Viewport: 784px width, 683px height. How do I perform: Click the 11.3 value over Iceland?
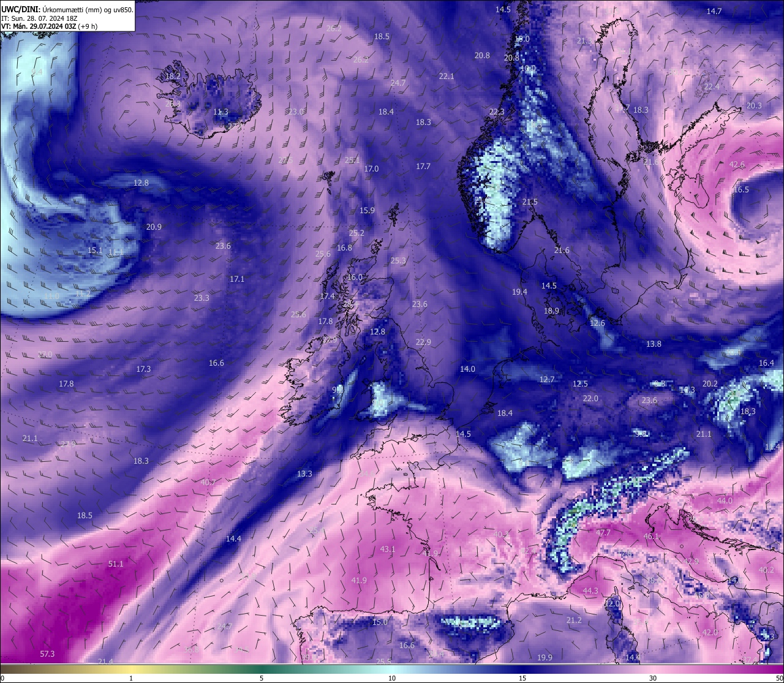pos(221,111)
